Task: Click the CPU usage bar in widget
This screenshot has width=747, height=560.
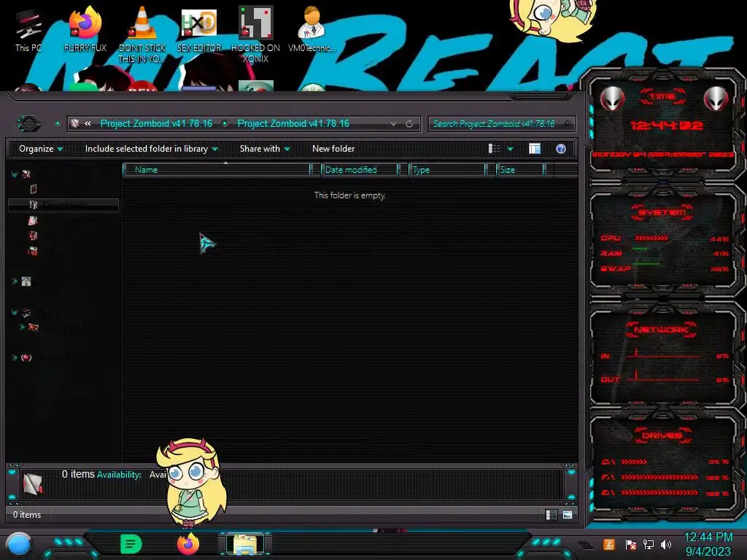Action: click(651, 238)
